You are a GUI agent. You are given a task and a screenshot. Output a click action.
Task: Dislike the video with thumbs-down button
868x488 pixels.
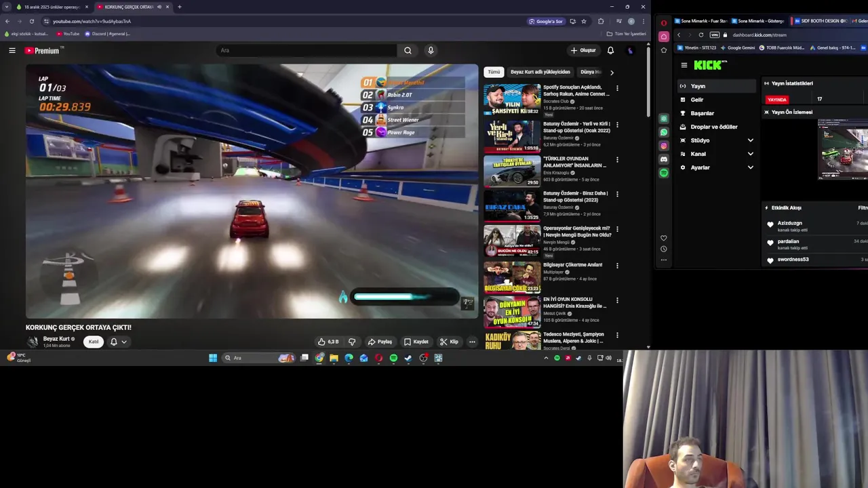[x=351, y=342]
